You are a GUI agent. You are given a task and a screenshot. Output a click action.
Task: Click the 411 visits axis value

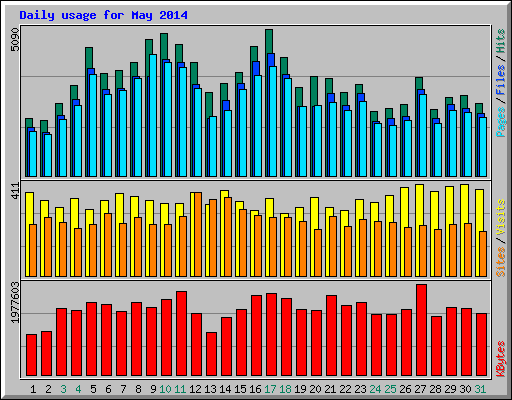click(15, 191)
